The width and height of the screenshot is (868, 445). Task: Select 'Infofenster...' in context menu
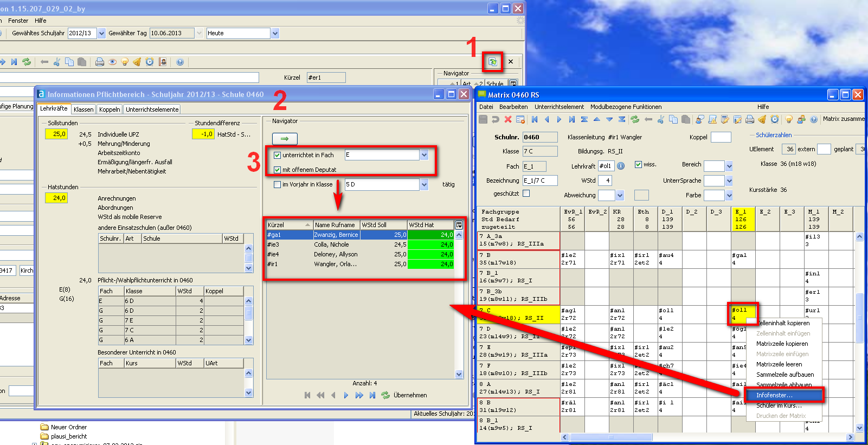click(784, 395)
